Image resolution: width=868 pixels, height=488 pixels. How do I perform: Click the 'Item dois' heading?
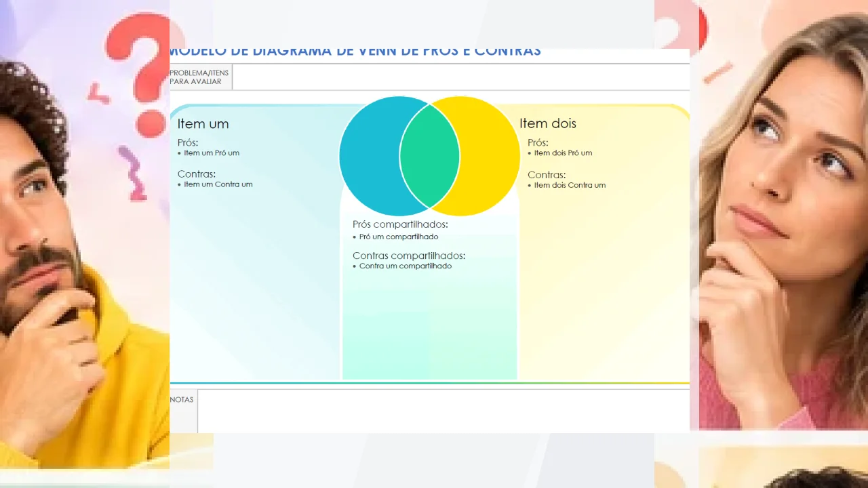point(547,123)
